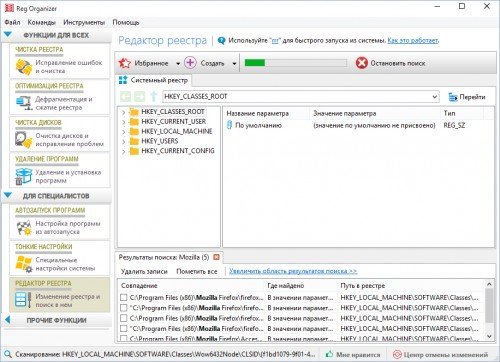Open the startup programs icon (Настройка программ)
The width and height of the screenshot is (500, 362).
click(24, 227)
